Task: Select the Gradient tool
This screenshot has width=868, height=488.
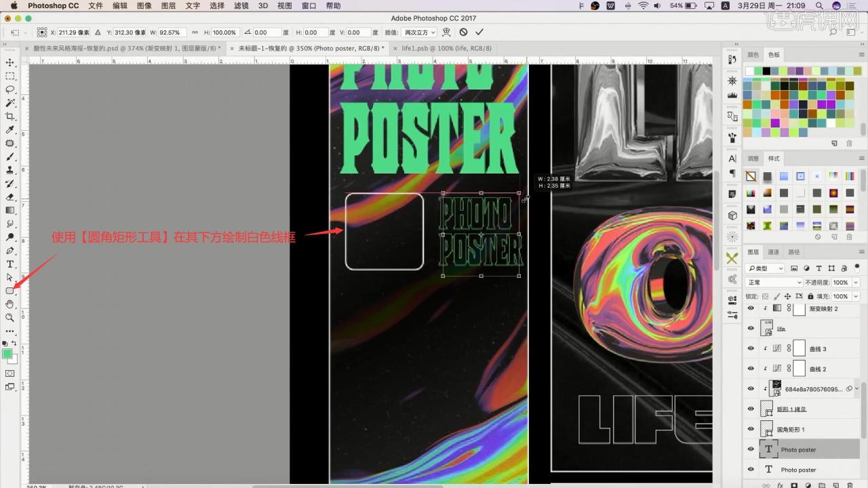Action: [10, 210]
